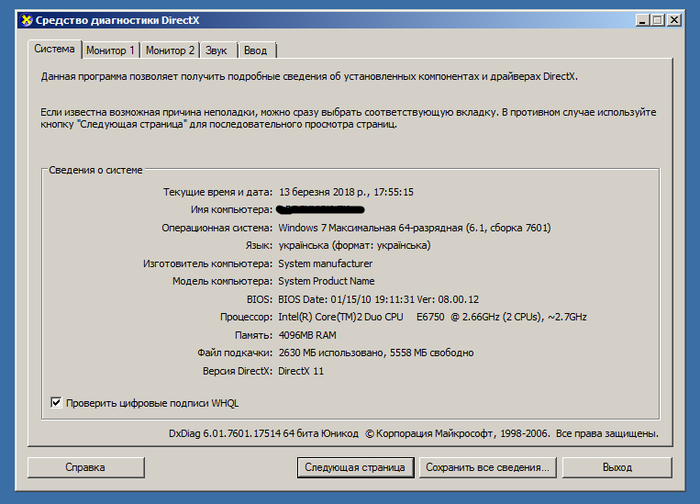This screenshot has width=700, height=504.
Task: Click the Операционная система label
Action: pyautogui.click(x=217, y=228)
